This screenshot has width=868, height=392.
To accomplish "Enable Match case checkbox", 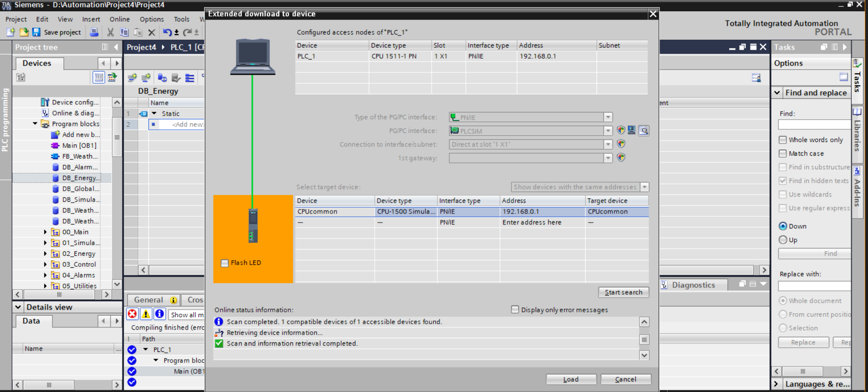I will [782, 153].
